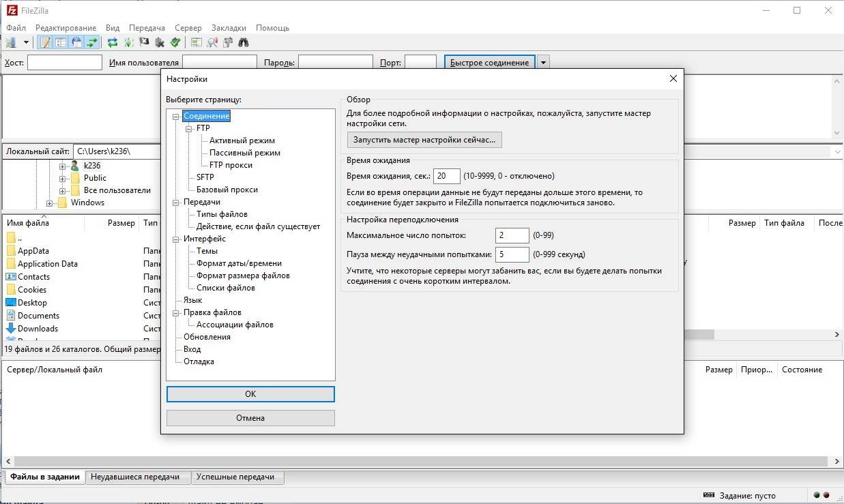Click the directory comparison toolbar icon
Screen dimensions: 844x504
(197, 42)
